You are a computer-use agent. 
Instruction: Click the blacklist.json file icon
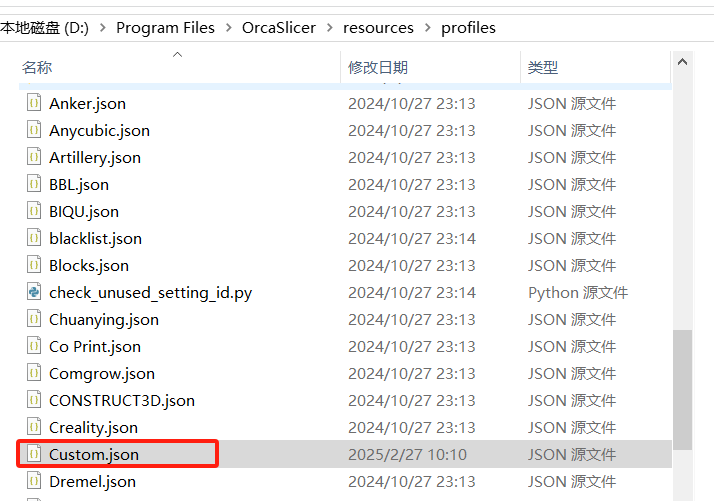coord(34,238)
